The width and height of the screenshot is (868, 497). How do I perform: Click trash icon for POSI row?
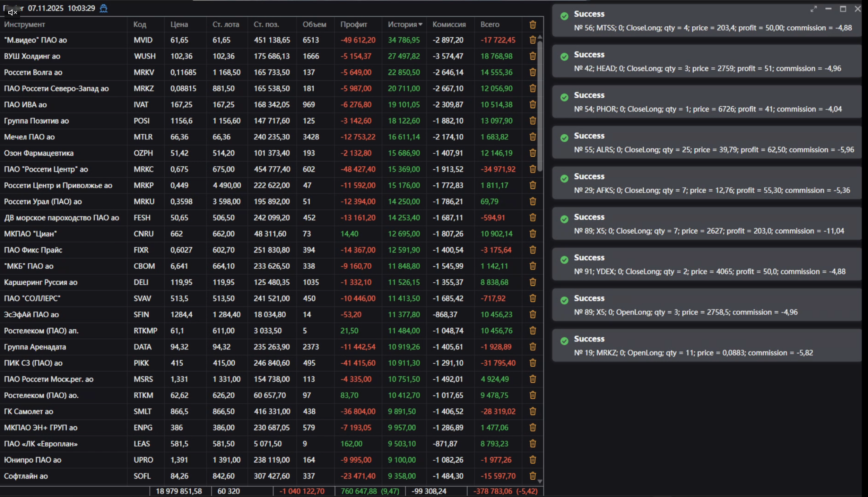(x=532, y=121)
